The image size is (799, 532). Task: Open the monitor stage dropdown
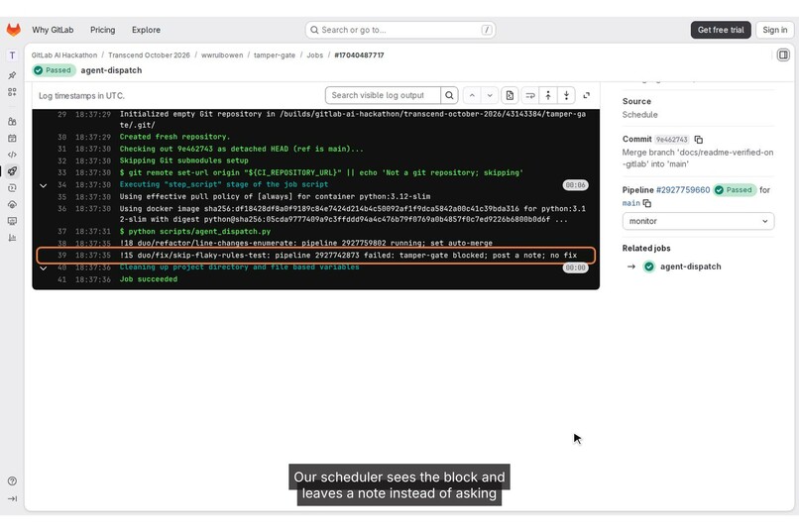[698, 221]
